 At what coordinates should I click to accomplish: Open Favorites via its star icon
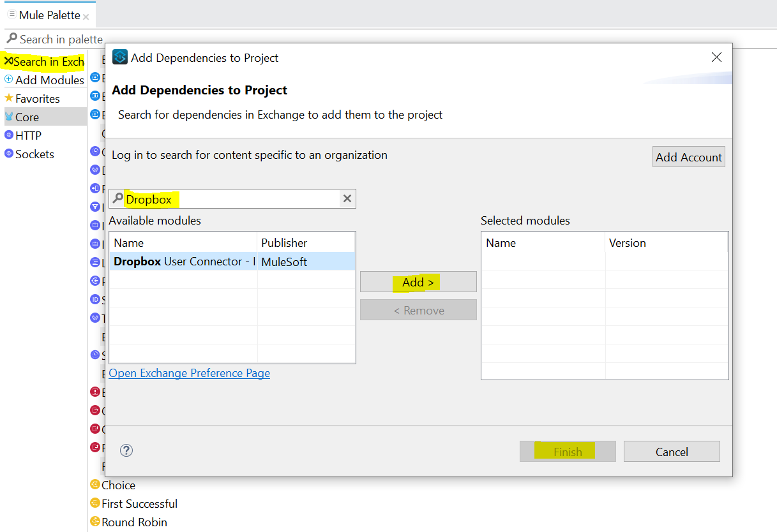pyautogui.click(x=9, y=98)
